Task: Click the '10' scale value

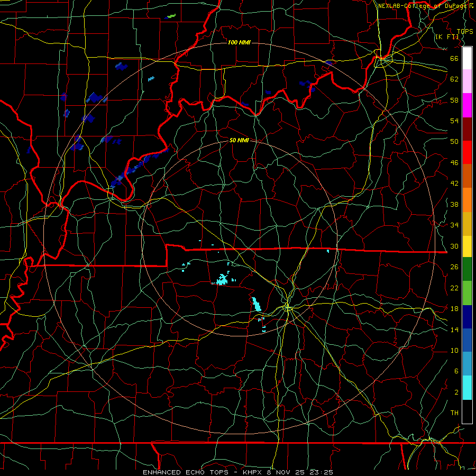Action: (454, 351)
